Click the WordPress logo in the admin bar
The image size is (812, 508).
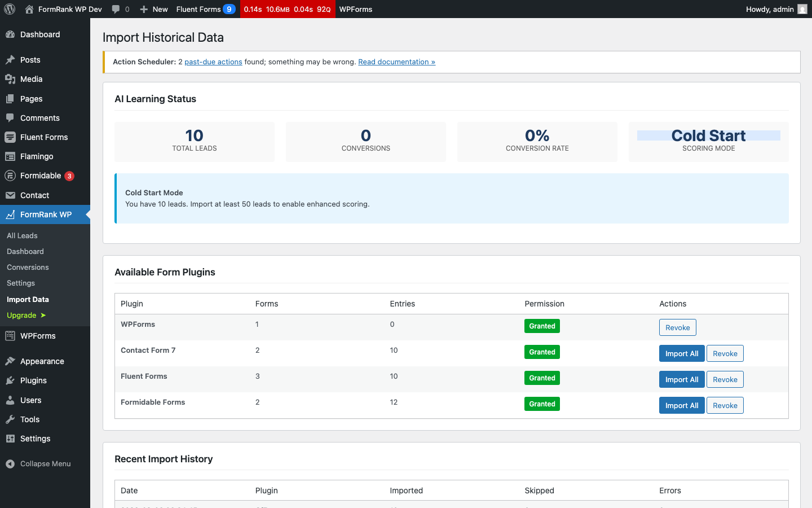(x=9, y=9)
